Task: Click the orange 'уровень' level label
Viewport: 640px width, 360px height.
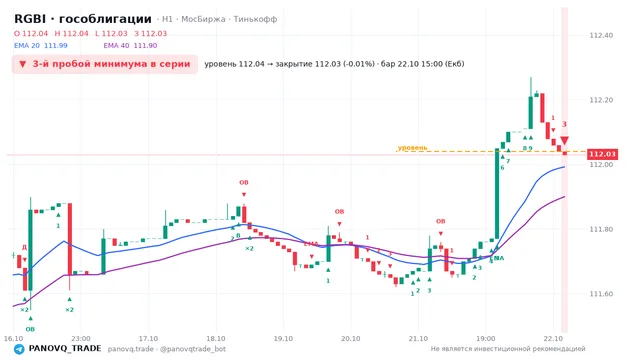Action: pos(412,147)
